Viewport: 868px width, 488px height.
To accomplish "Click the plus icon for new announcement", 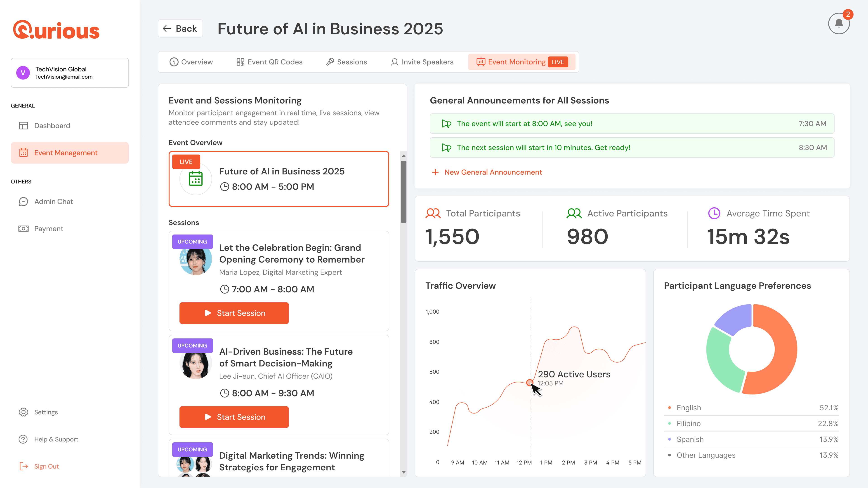I will point(435,172).
